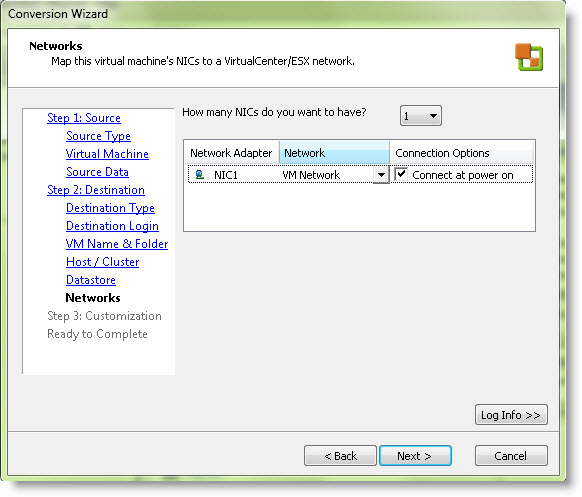Screen dimensions: 582x497
Task: Open the Source Data step link
Action: pyautogui.click(x=97, y=172)
